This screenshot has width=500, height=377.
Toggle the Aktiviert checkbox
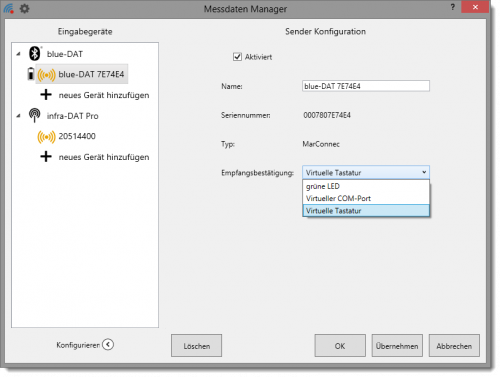pyautogui.click(x=237, y=57)
